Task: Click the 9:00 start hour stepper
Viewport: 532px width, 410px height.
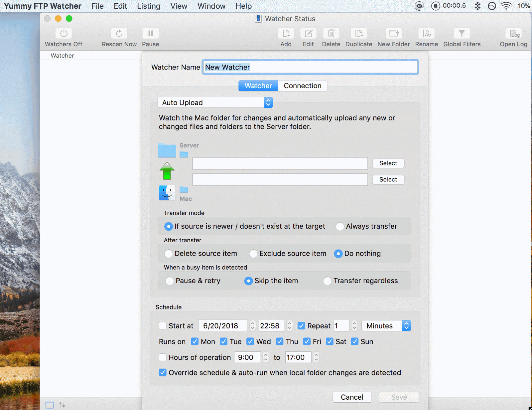Action: coord(266,357)
